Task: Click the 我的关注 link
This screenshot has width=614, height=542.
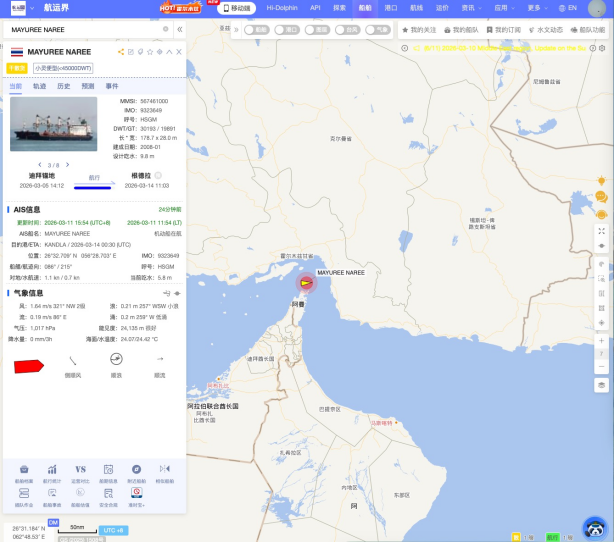Action: tap(419, 30)
